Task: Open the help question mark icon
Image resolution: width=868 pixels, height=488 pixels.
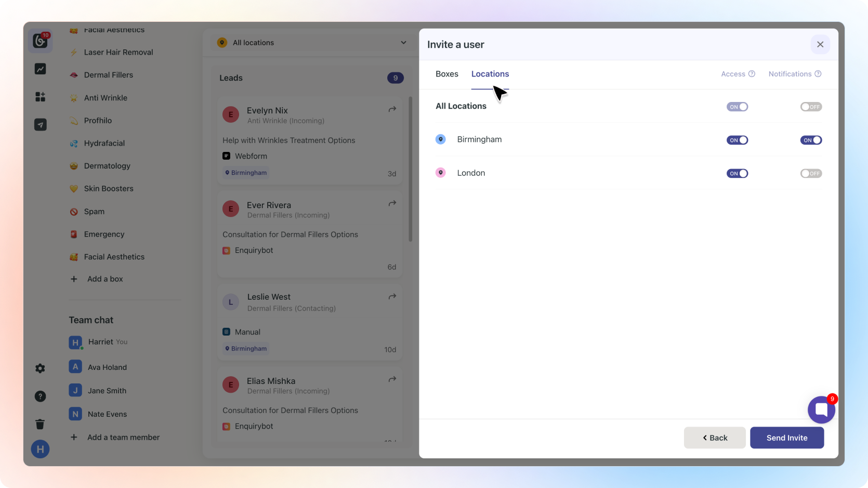Action: 41,396
